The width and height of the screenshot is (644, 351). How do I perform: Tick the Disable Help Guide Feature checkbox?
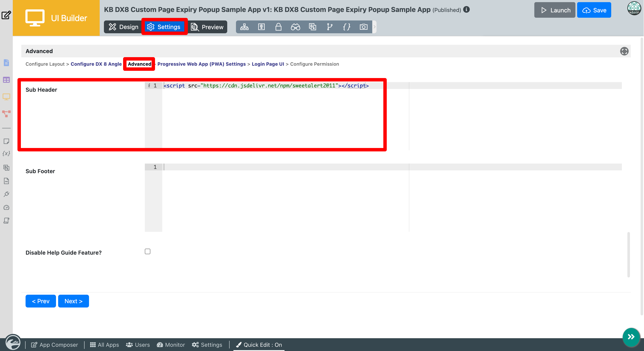coord(148,251)
